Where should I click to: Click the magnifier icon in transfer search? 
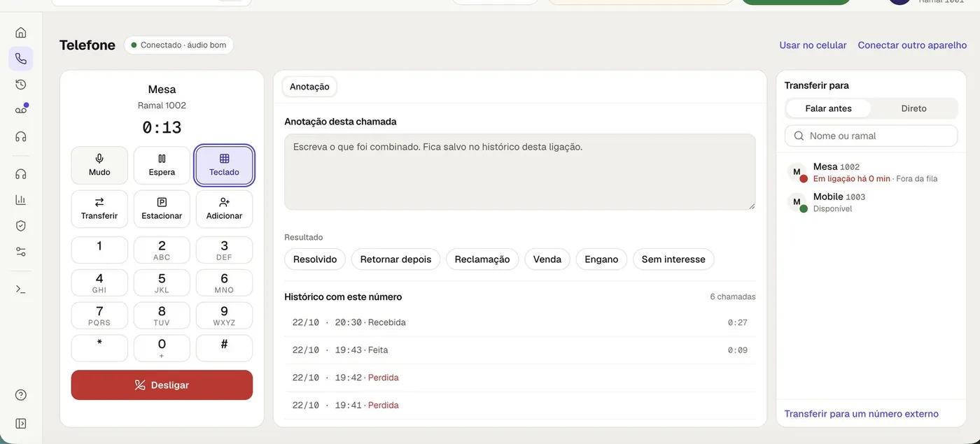tap(799, 136)
